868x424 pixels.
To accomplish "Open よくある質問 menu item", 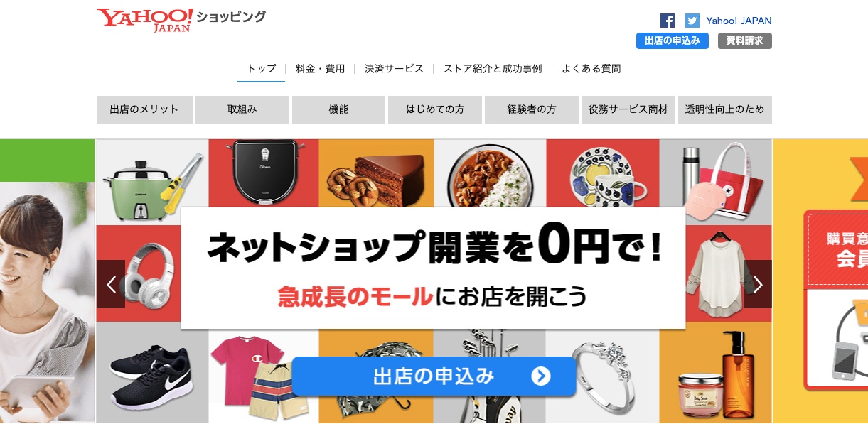I will pyautogui.click(x=591, y=69).
